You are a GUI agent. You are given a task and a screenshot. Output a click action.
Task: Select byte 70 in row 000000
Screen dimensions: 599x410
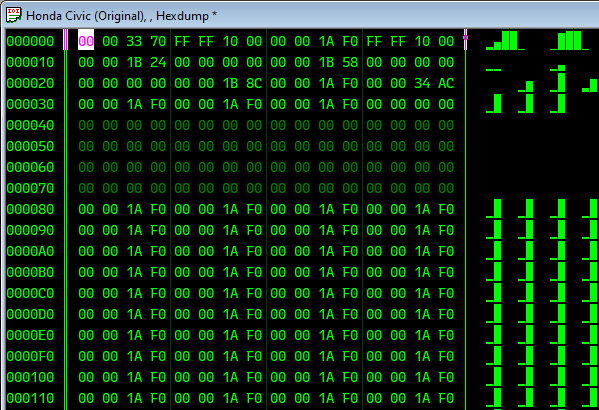pyautogui.click(x=158, y=41)
